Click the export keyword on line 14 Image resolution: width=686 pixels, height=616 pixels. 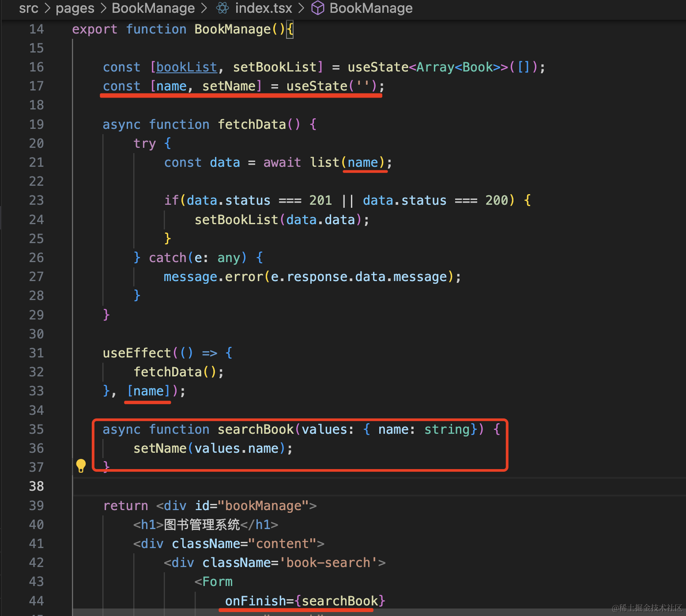[x=94, y=29]
